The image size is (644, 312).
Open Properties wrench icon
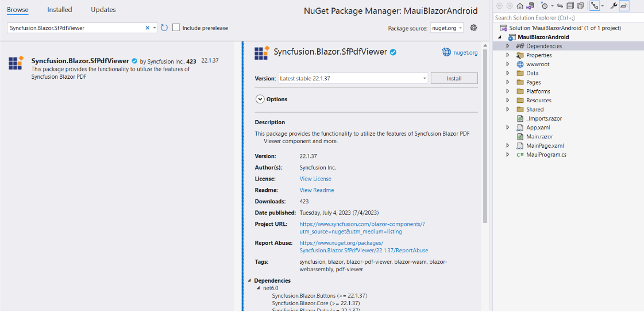point(614,6)
